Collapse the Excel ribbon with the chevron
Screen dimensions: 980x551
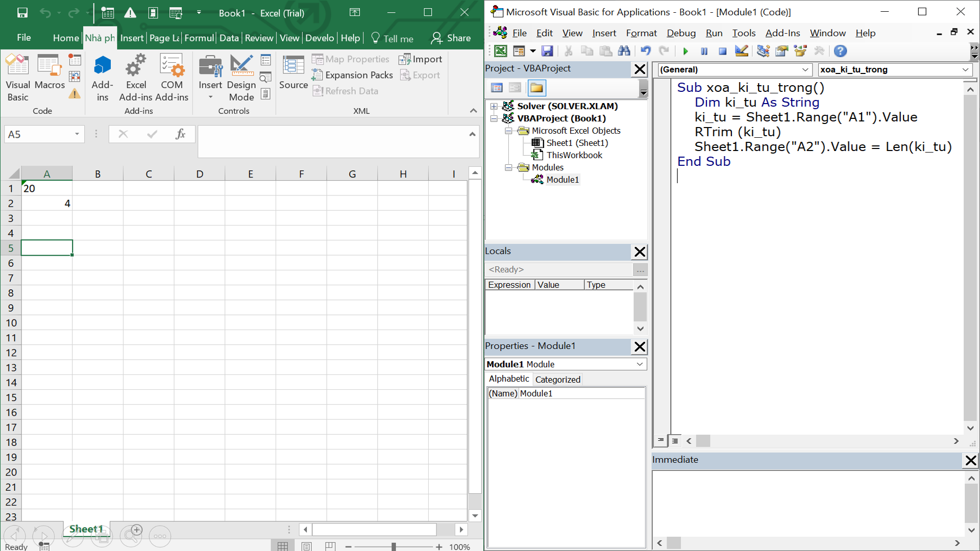(473, 111)
